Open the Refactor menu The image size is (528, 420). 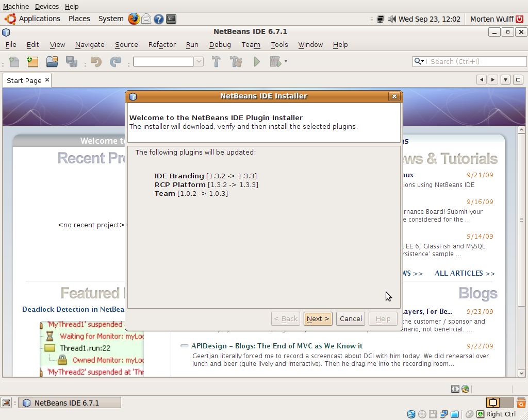[x=162, y=45]
